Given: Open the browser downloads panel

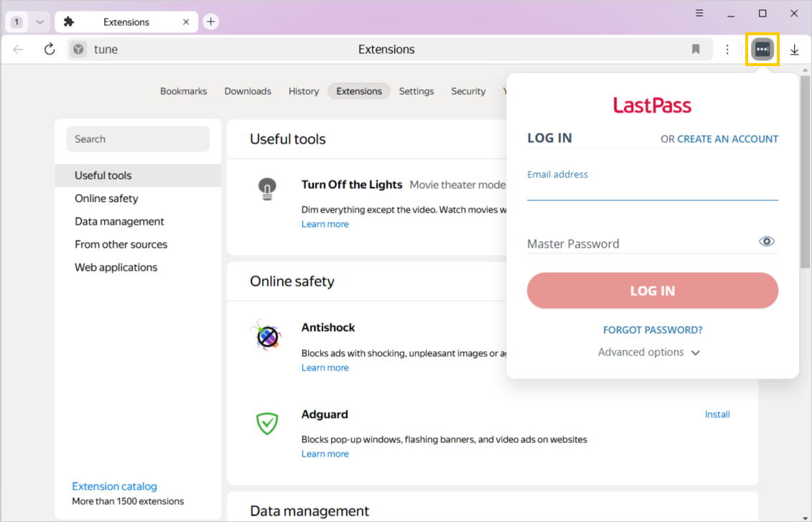Looking at the screenshot, I should [794, 49].
